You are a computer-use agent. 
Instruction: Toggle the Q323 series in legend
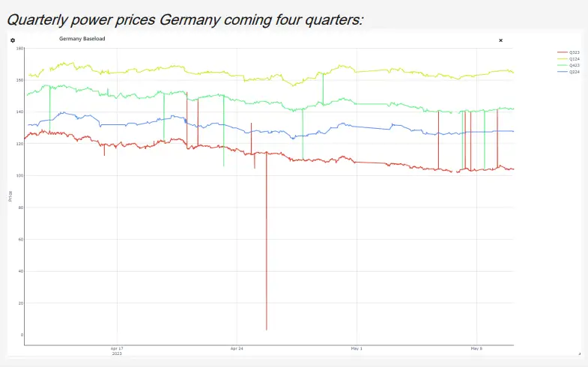[575, 52]
